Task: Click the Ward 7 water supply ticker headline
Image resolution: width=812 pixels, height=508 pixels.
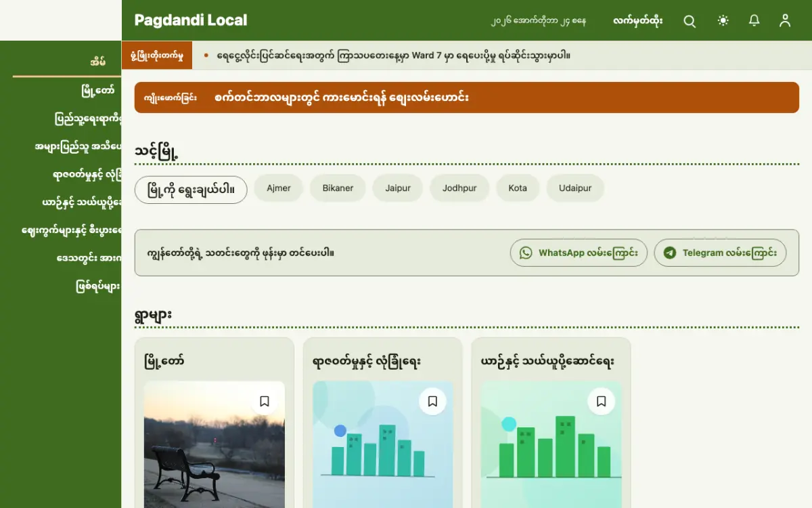Action: click(393, 56)
